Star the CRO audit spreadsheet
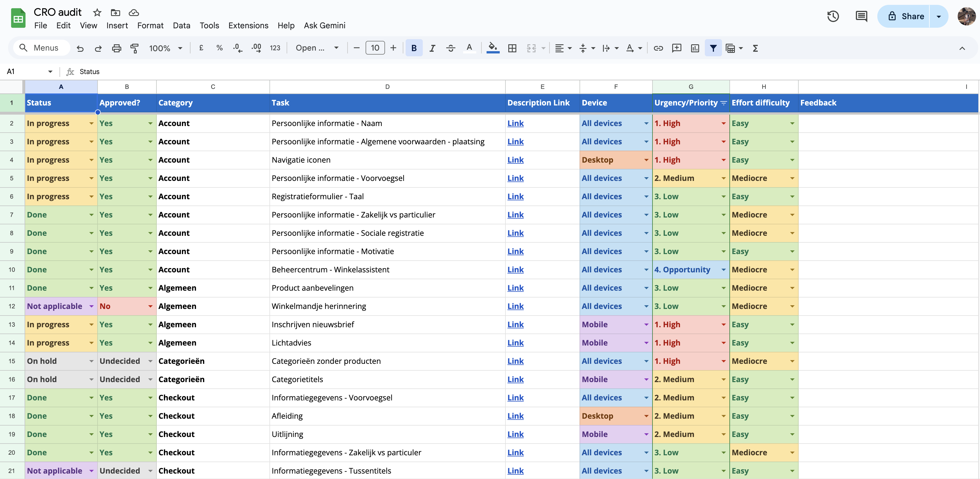The width and height of the screenshot is (980, 479). click(97, 13)
